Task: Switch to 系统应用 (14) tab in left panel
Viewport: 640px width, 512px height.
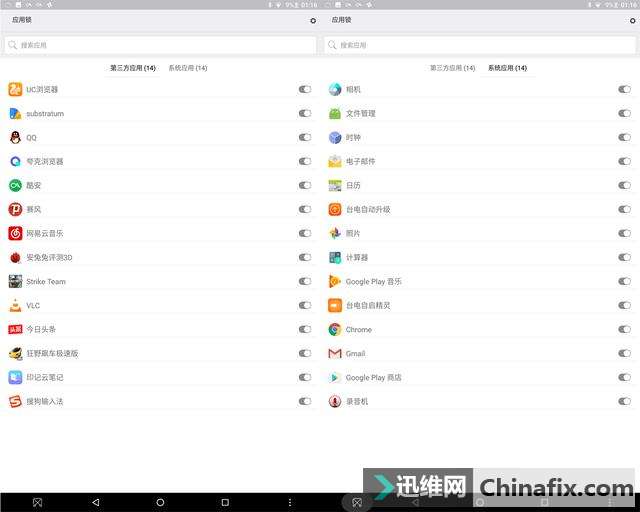Action: click(188, 68)
